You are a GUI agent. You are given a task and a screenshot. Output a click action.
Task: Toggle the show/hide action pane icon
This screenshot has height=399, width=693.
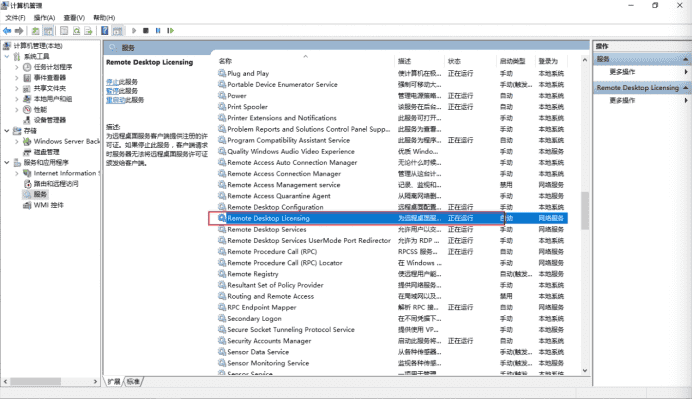pos(117,30)
